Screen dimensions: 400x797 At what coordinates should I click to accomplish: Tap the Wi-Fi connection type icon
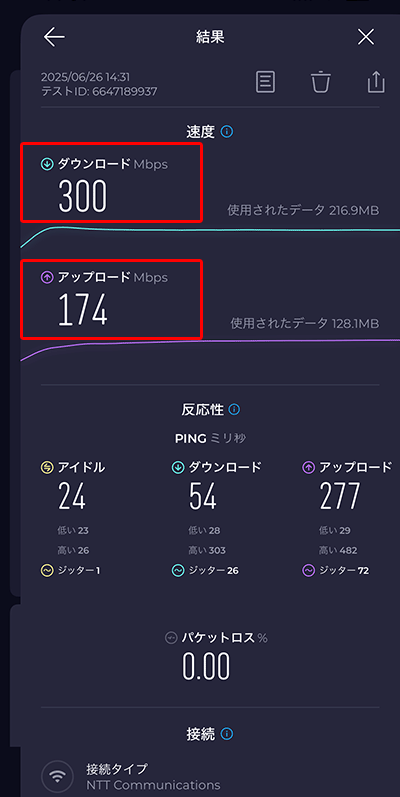coord(59,777)
